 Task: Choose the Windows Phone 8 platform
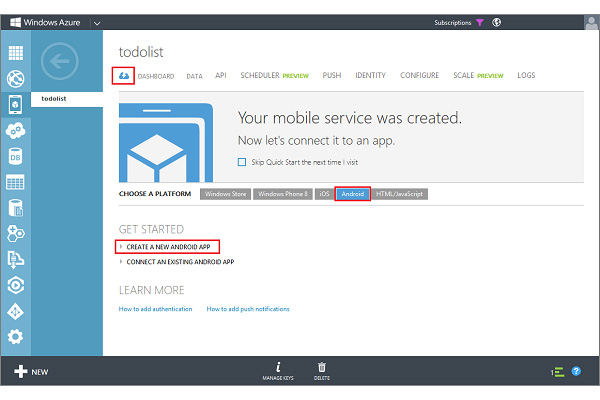pyautogui.click(x=283, y=194)
